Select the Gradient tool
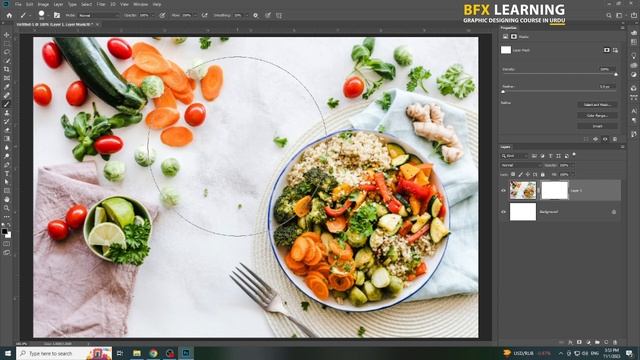Image resolution: width=640 pixels, height=360 pixels. [7, 138]
